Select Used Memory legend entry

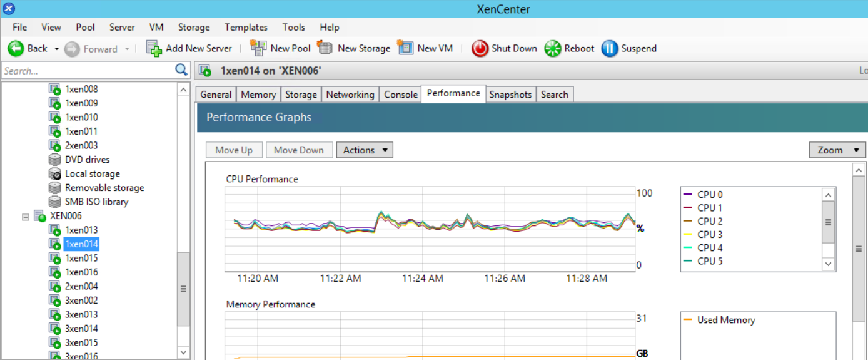tap(725, 320)
